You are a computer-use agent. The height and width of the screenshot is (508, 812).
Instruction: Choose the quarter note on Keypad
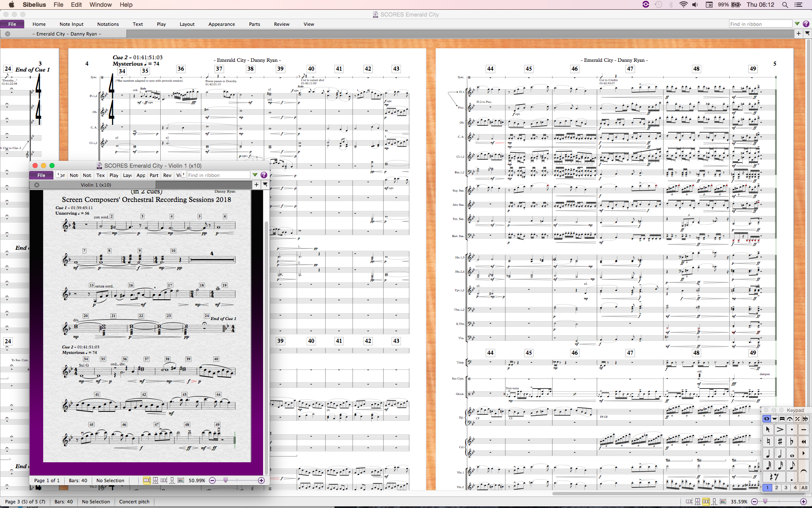[x=768, y=453]
